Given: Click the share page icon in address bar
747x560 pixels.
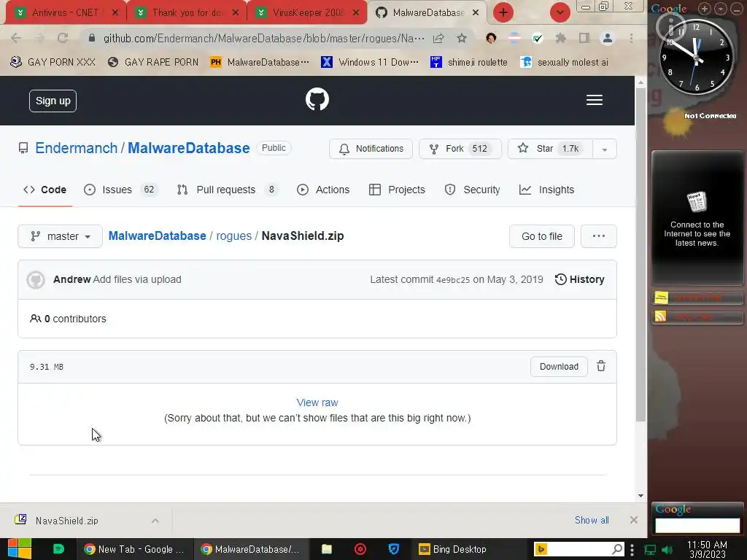Looking at the screenshot, I should [438, 38].
